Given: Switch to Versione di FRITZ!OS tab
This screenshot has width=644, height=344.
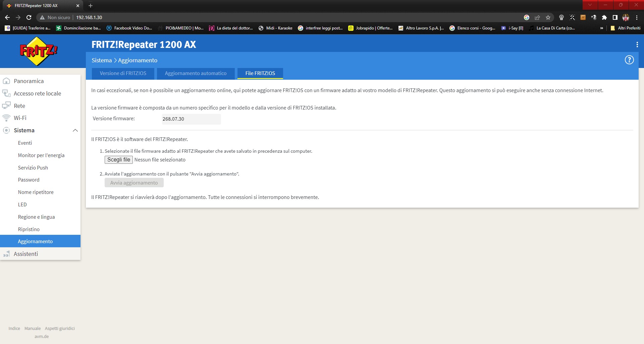Looking at the screenshot, I should (x=123, y=73).
